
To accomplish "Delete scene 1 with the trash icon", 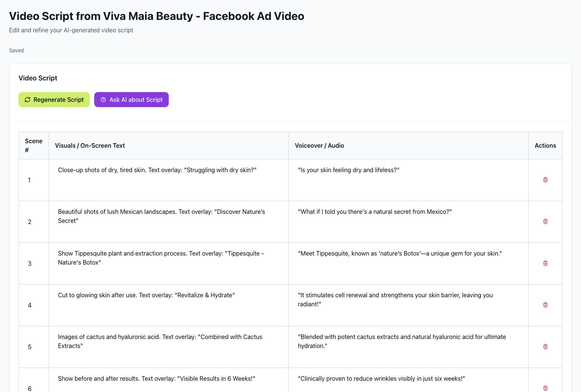I will click(x=545, y=180).
